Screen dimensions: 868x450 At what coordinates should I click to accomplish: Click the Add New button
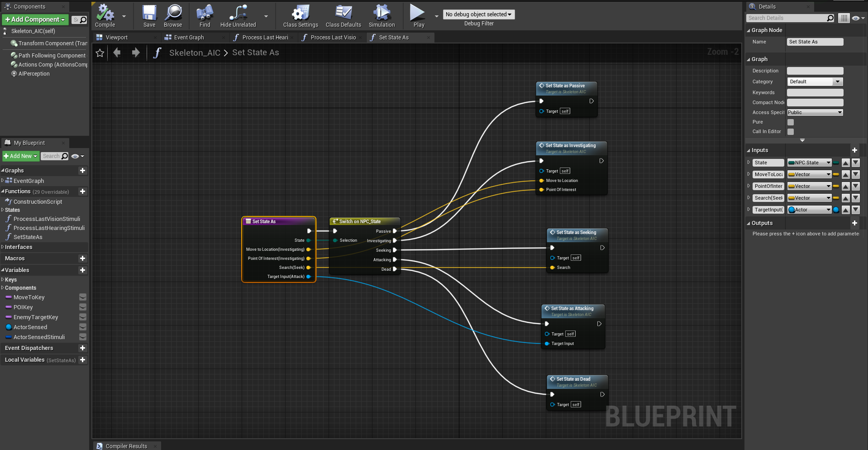click(x=20, y=156)
